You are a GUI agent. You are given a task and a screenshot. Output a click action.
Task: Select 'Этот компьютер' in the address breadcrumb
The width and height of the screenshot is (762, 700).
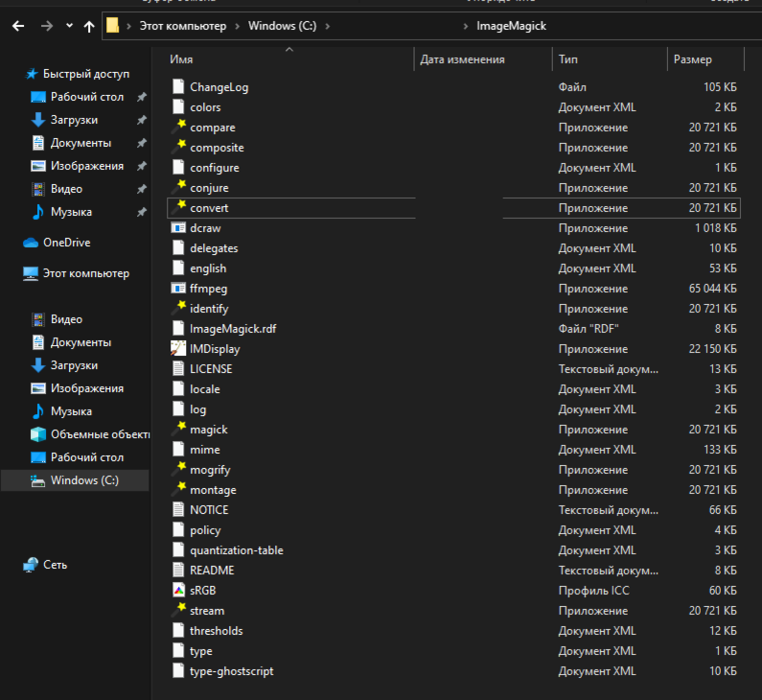point(183,26)
